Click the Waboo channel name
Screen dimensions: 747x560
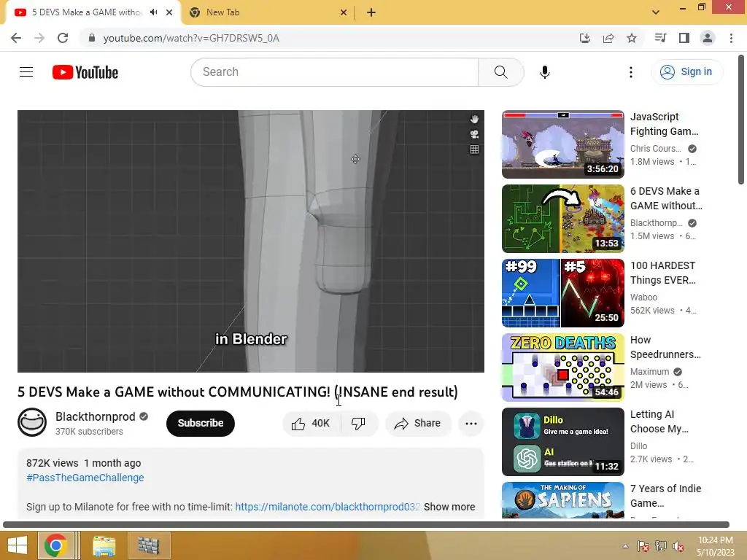[x=643, y=297]
